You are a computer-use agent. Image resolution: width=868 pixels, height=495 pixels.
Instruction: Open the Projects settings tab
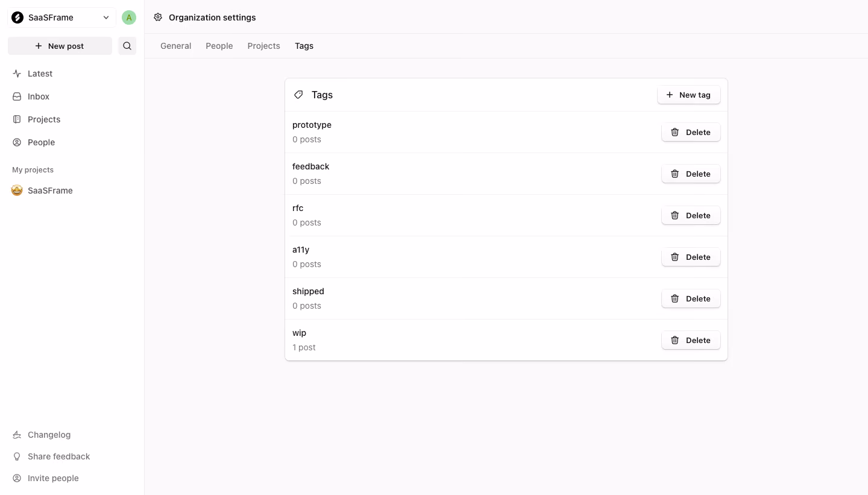tap(264, 46)
